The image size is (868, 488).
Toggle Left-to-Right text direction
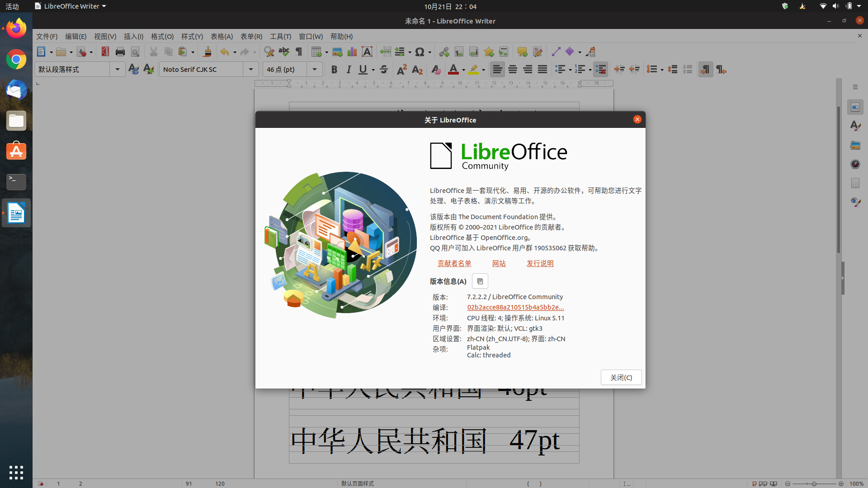click(x=705, y=70)
